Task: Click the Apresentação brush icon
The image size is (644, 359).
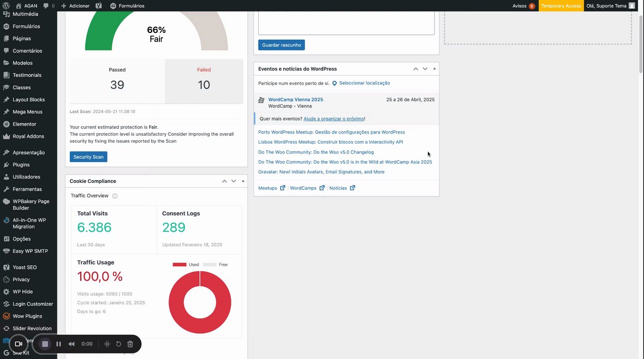Action: pos(6,153)
